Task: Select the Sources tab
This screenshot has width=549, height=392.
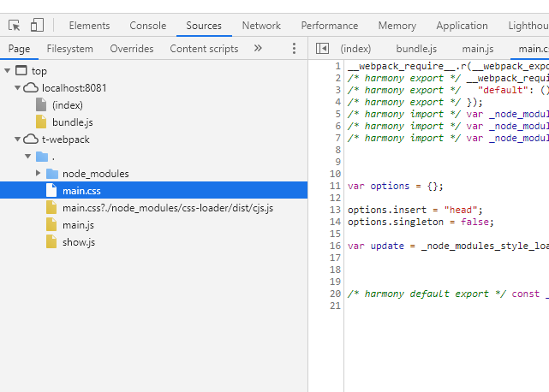Action: tap(204, 26)
